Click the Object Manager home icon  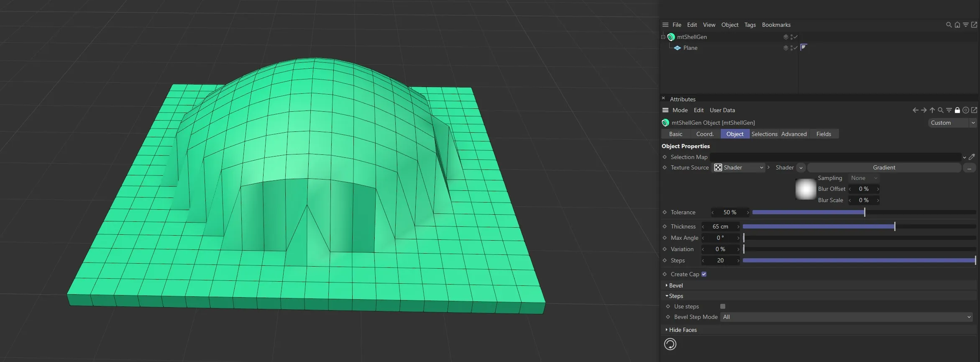[957, 25]
